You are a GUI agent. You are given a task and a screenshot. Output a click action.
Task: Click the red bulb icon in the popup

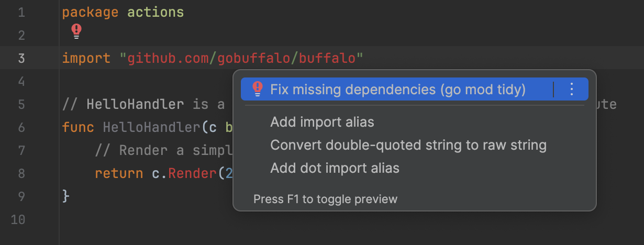257,89
